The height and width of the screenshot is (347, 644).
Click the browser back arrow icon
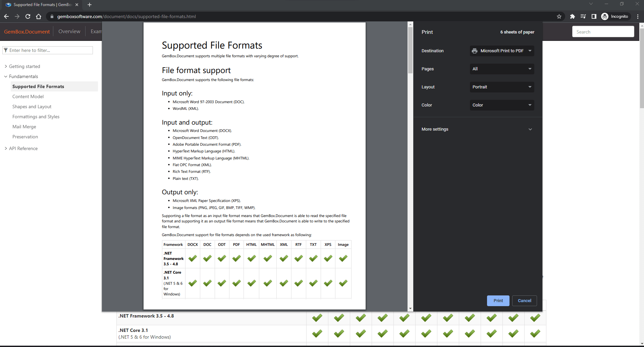coord(6,16)
